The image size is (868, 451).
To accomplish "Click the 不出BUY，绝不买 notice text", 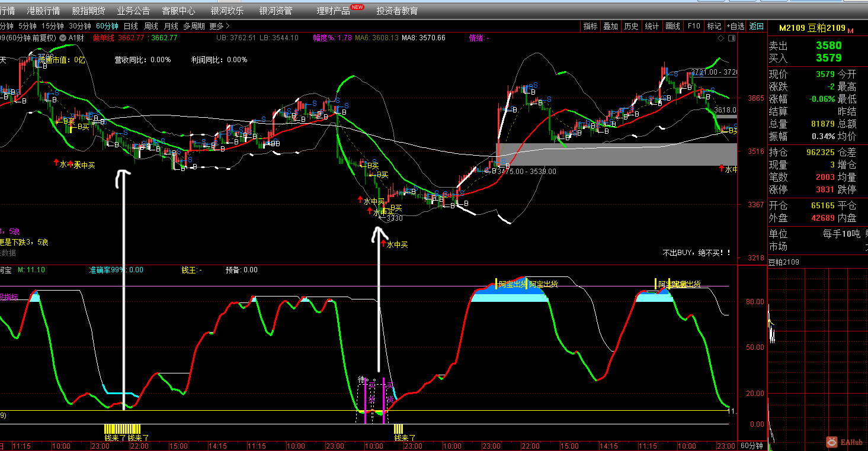I will click(x=697, y=253).
